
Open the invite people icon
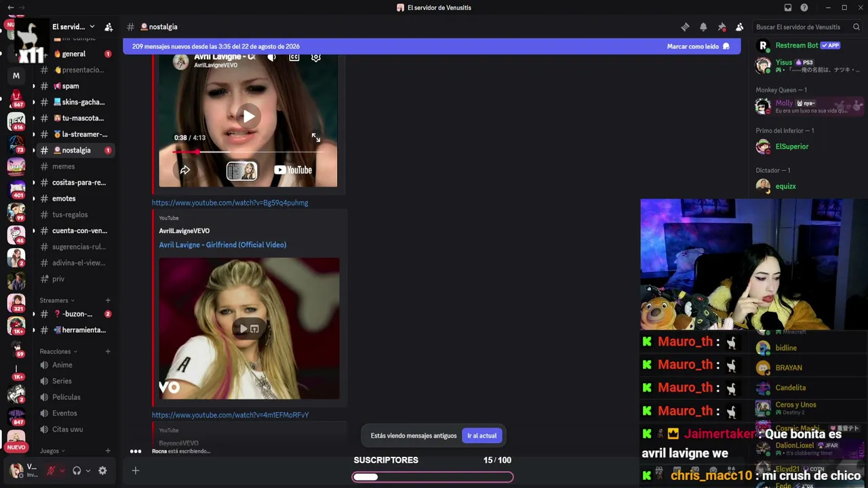point(108,27)
